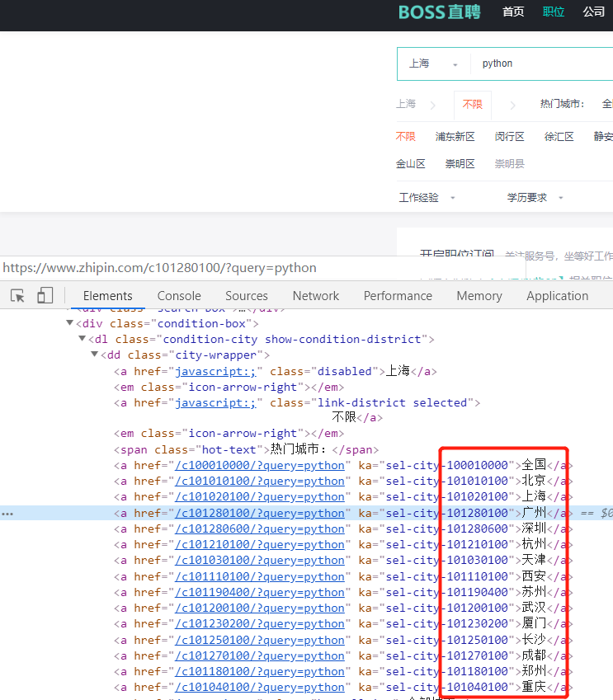Image resolution: width=613 pixels, height=700 pixels.
Task: Click the /c101210100/?query=python link
Action: tap(260, 545)
